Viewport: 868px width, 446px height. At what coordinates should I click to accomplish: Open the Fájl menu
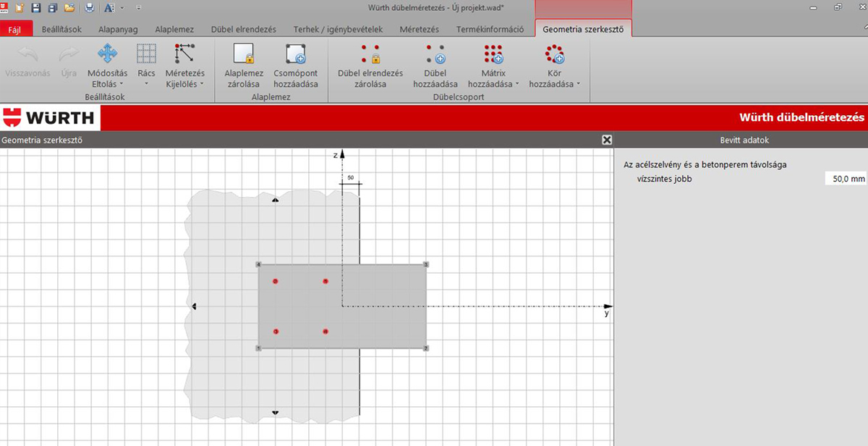click(x=15, y=30)
